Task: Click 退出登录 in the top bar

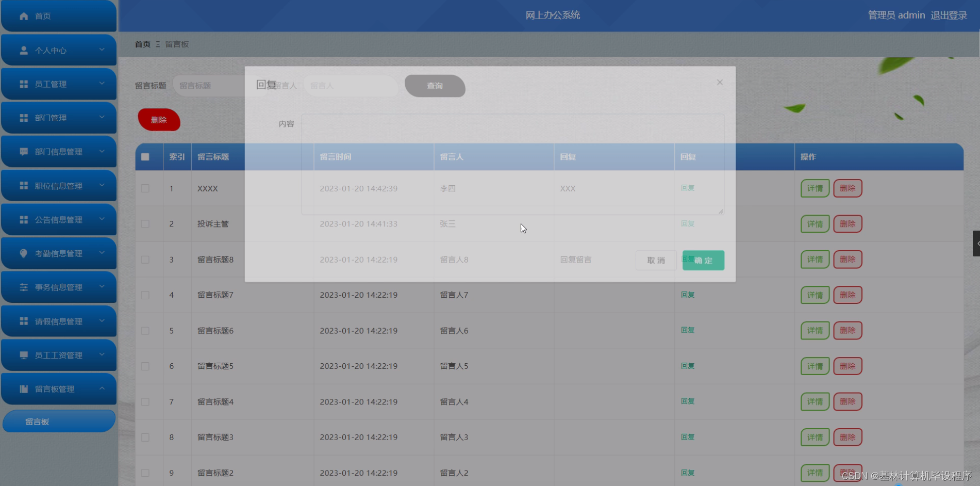Action: point(950,15)
